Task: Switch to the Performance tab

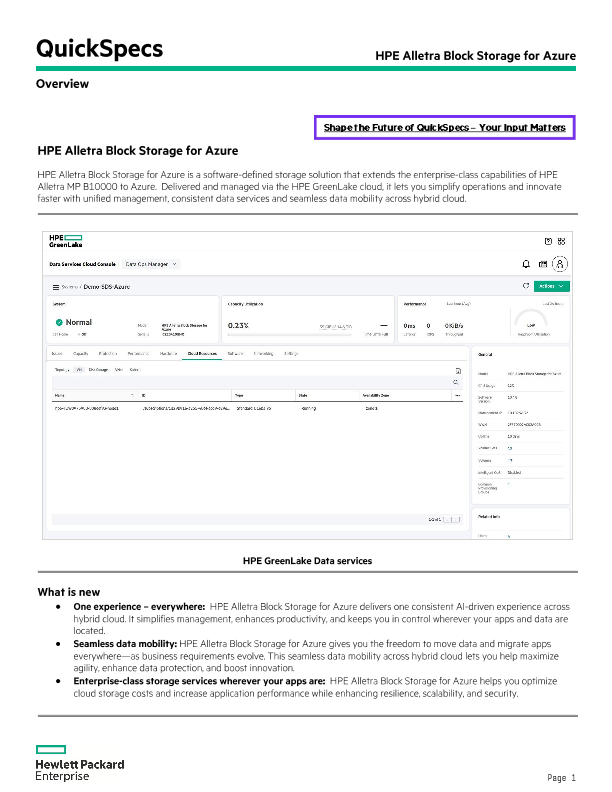Action: 138,354
